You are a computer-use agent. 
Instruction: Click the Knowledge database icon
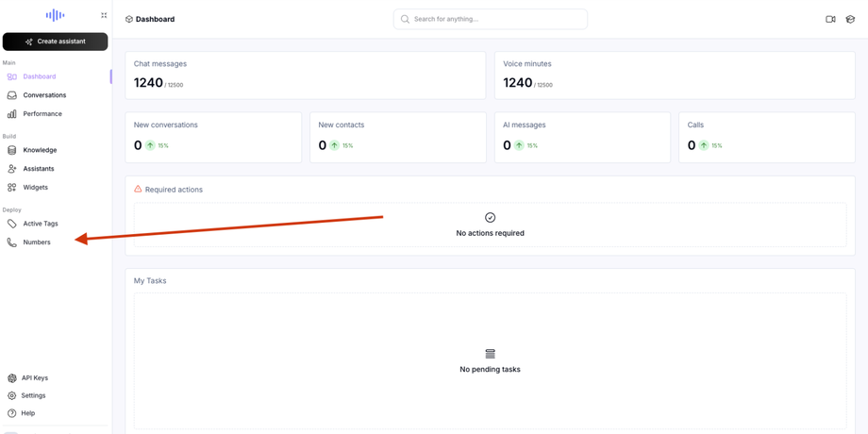pyautogui.click(x=12, y=150)
